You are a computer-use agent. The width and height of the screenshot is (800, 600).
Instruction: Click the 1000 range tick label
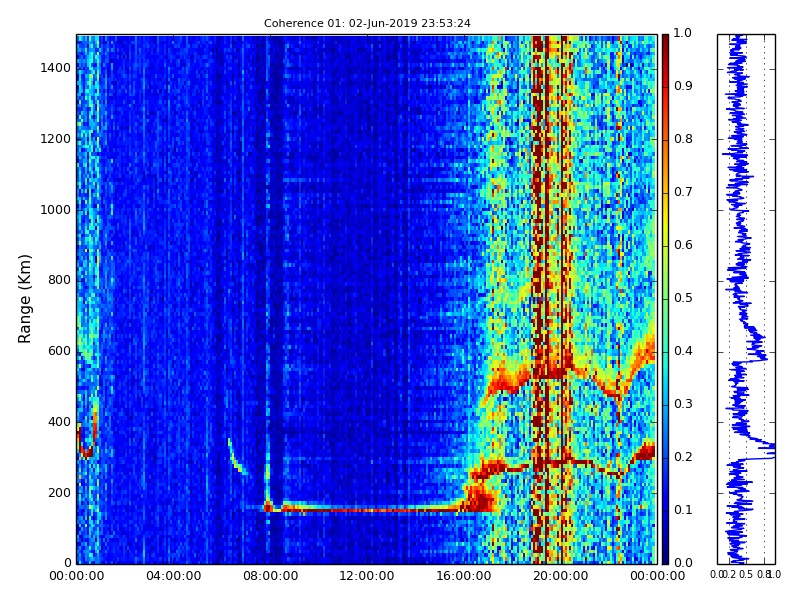(56, 210)
